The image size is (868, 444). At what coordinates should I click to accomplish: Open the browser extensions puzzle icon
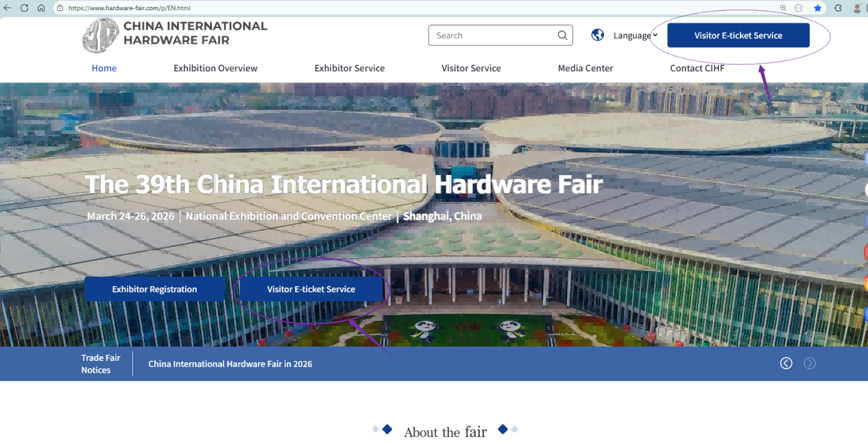point(838,8)
